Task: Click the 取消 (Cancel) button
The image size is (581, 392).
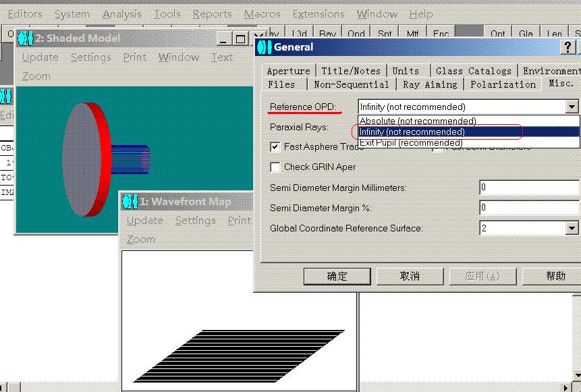Action: click(x=410, y=277)
